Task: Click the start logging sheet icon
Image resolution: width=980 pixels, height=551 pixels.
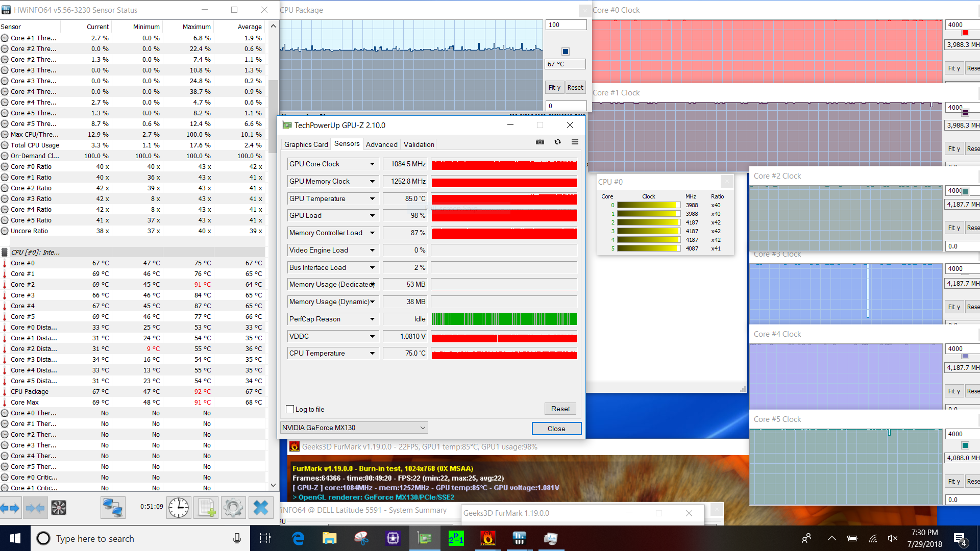Action: coord(207,508)
